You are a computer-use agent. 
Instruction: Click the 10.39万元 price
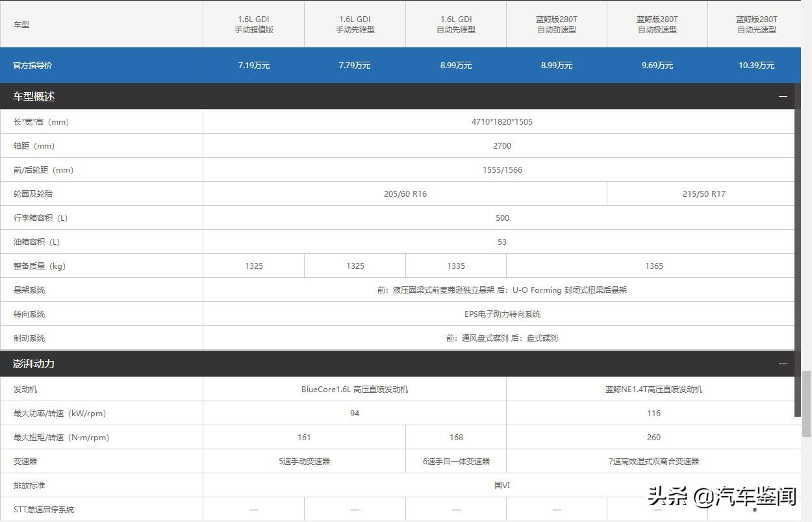click(x=755, y=65)
